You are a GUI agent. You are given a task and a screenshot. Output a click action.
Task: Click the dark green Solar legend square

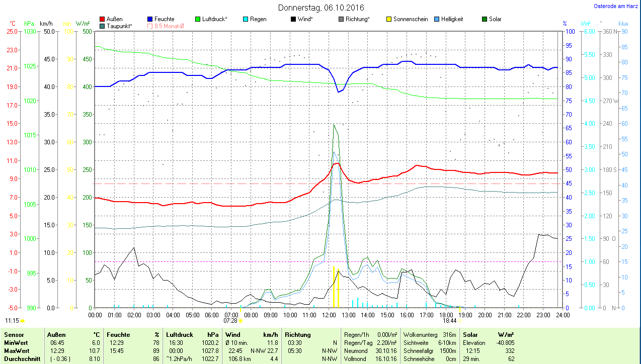pos(485,19)
